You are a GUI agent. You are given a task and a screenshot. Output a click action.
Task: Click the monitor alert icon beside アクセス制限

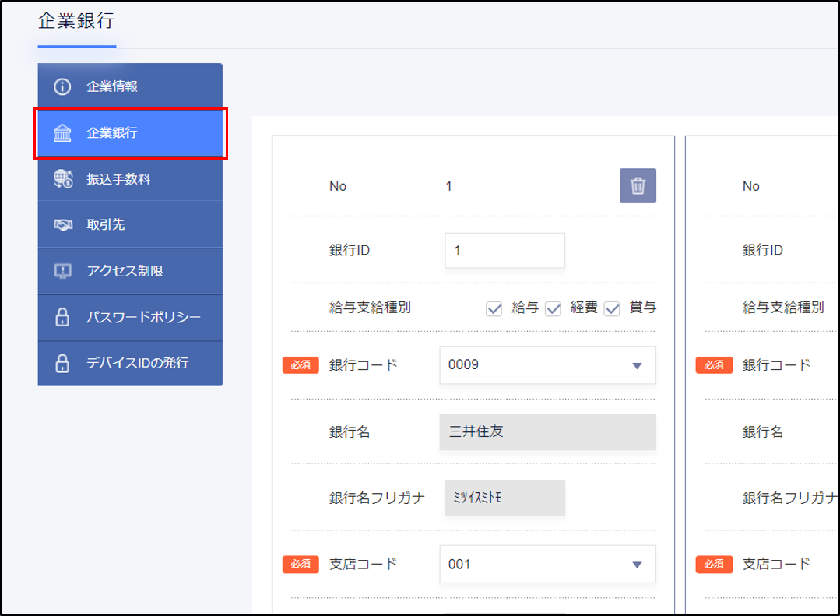63,271
